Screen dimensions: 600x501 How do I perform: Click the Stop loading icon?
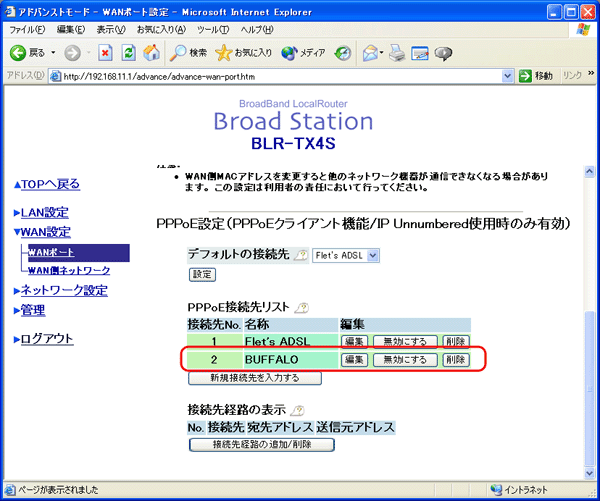pos(105,52)
